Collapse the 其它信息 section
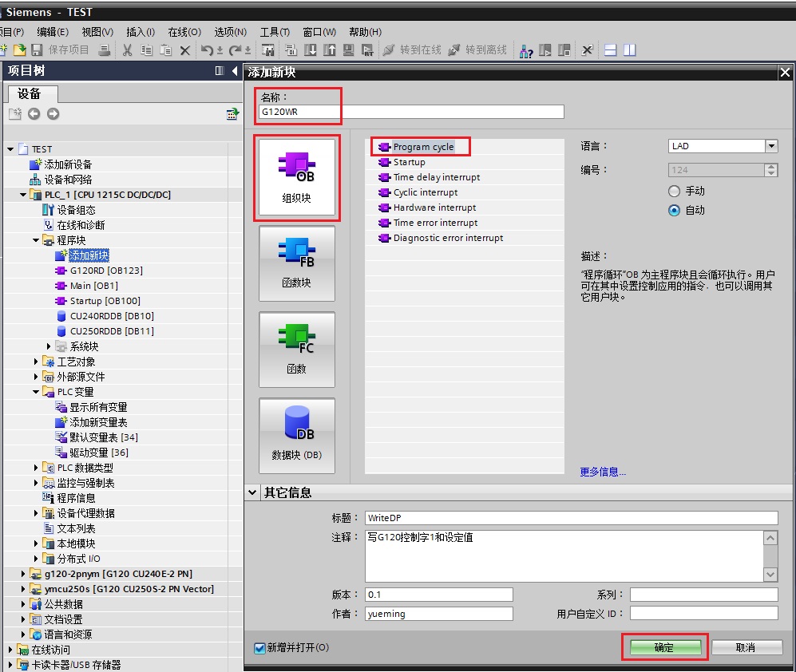 tap(251, 492)
